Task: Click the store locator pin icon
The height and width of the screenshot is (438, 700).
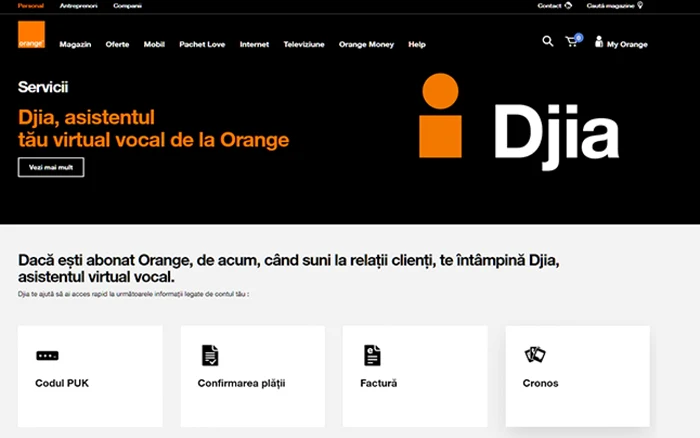Action: tap(640, 5)
